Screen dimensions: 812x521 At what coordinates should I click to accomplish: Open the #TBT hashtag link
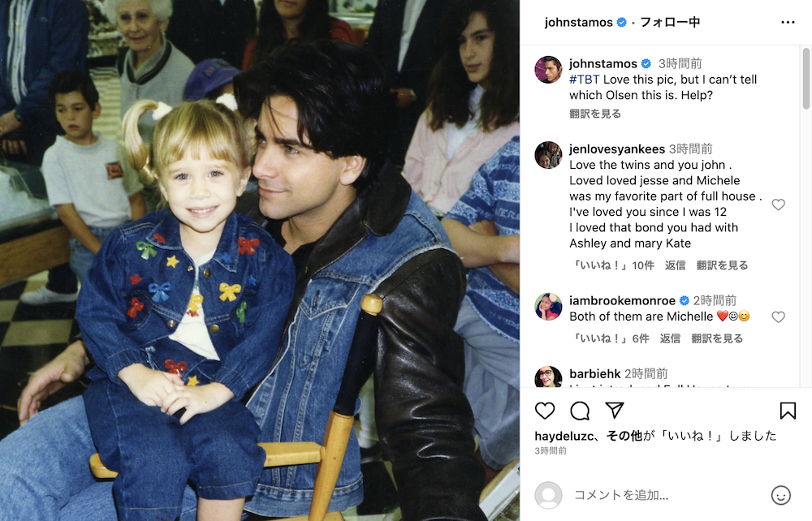click(584, 80)
